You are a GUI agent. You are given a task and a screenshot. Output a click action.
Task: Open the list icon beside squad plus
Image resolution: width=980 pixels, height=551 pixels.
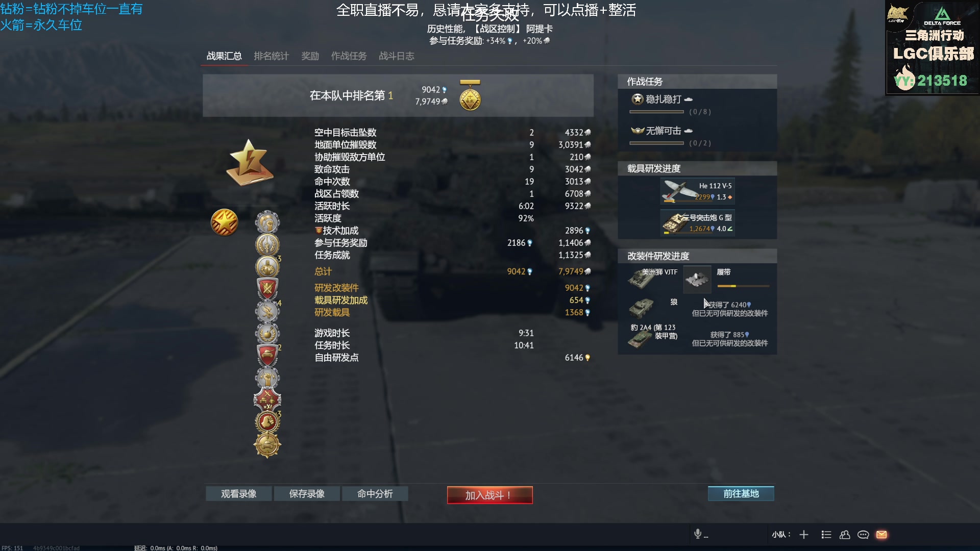pyautogui.click(x=826, y=534)
